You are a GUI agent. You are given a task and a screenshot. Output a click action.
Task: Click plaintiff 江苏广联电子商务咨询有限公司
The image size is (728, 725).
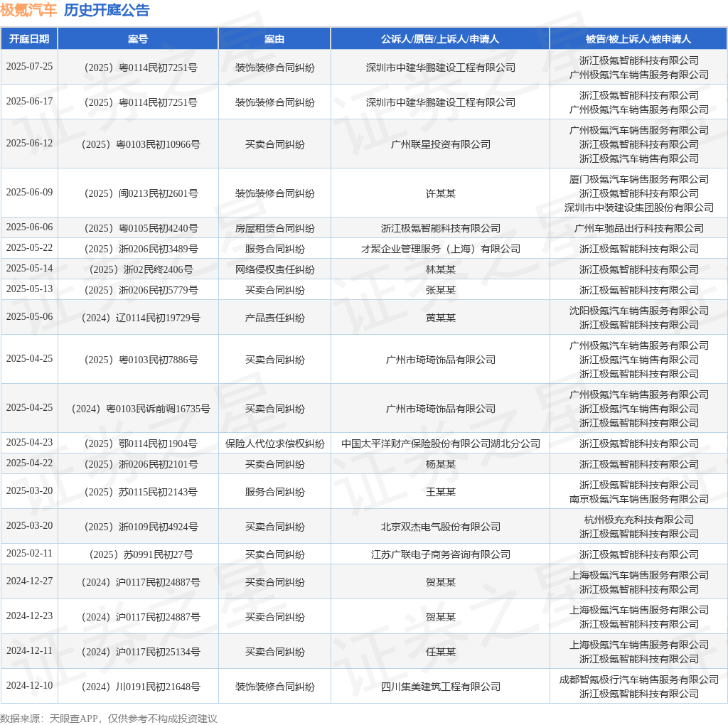tap(440, 554)
